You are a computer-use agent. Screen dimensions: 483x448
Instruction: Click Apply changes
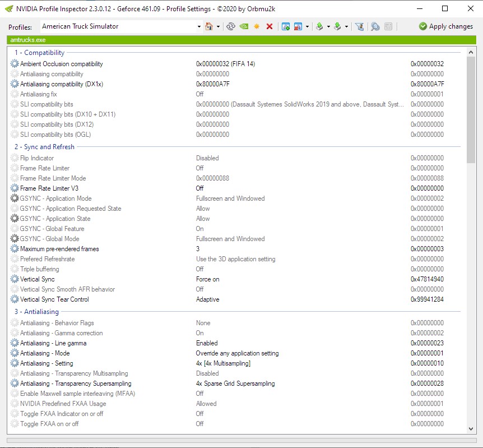point(445,26)
